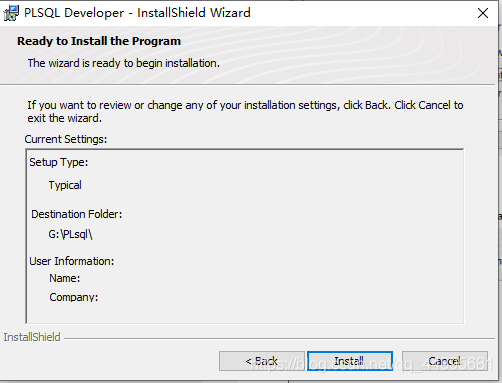The image size is (502, 383).
Task: Click the User Information label
Action: coord(72,261)
